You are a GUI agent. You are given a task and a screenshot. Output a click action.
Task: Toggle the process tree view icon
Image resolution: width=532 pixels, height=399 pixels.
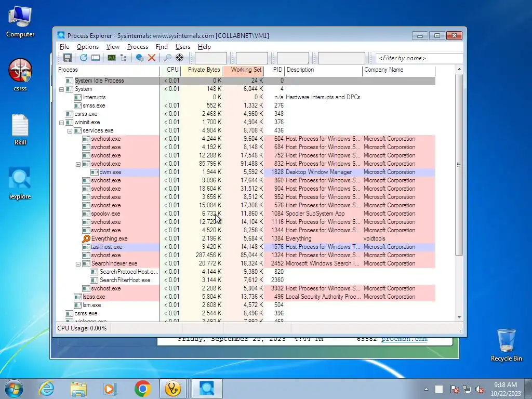pyautogui.click(x=124, y=58)
